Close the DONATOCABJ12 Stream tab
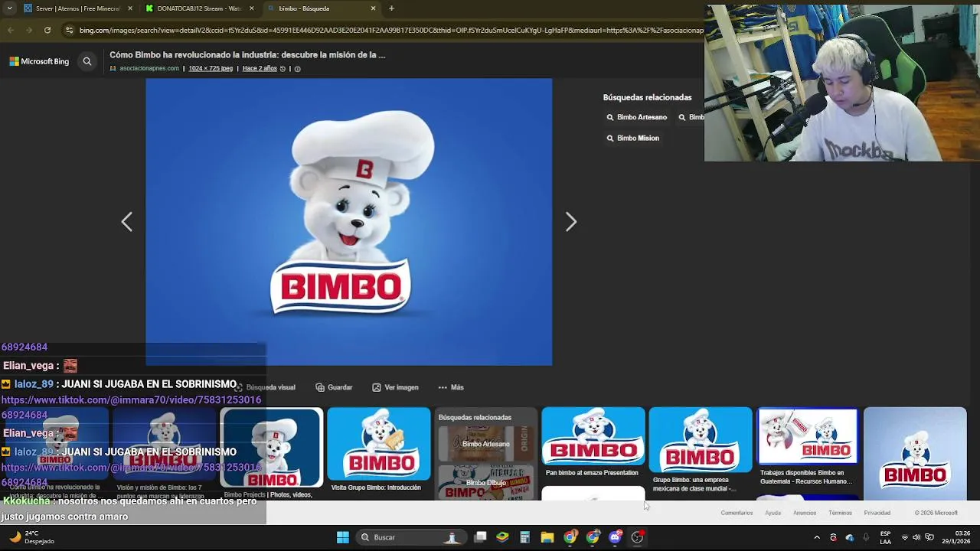The width and height of the screenshot is (980, 551). [251, 8]
